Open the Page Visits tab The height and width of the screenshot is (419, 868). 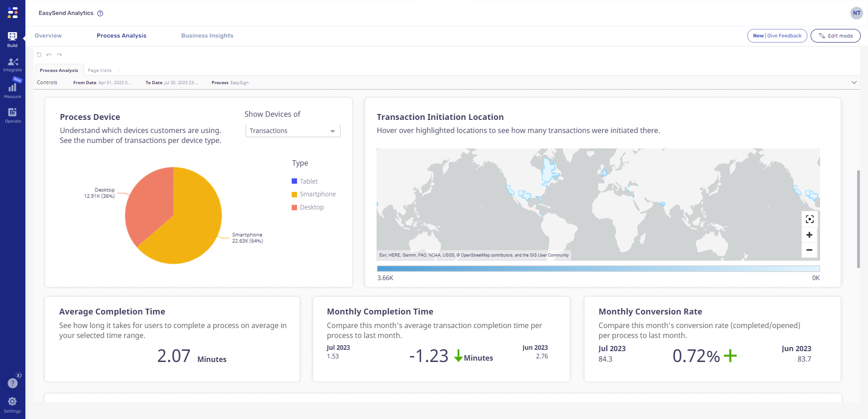click(x=100, y=70)
